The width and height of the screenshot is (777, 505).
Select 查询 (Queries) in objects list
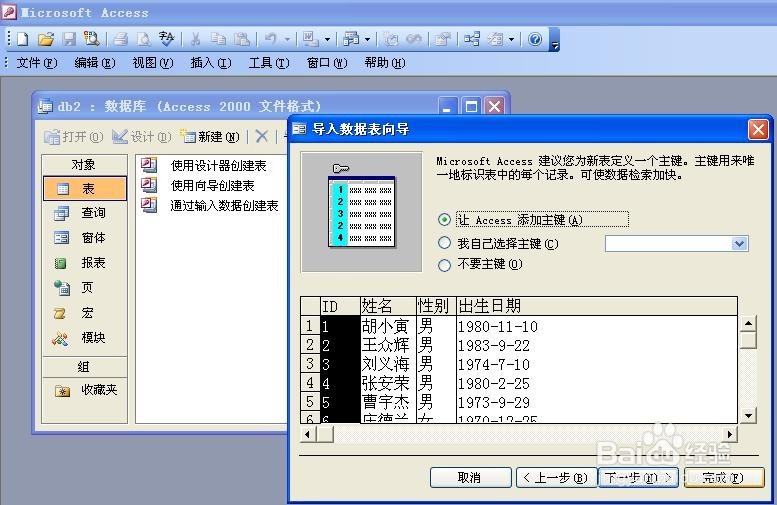pos(85,213)
